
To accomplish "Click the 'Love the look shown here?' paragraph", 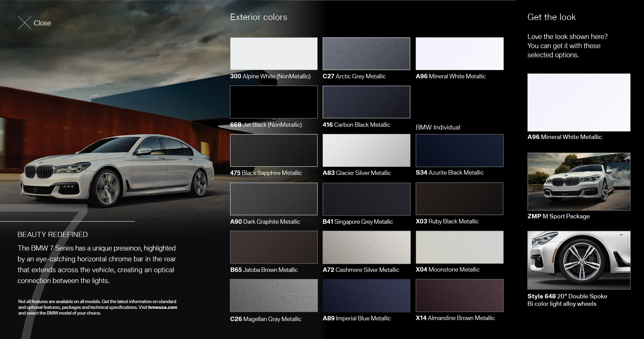I will 567,46.
